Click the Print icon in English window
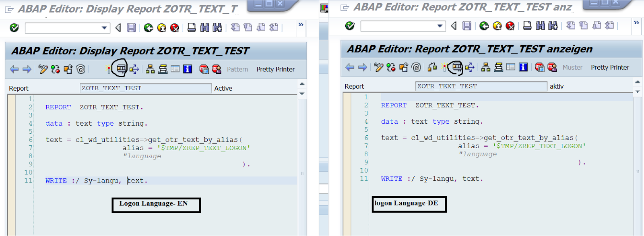The width and height of the screenshot is (644, 236). coord(192,27)
